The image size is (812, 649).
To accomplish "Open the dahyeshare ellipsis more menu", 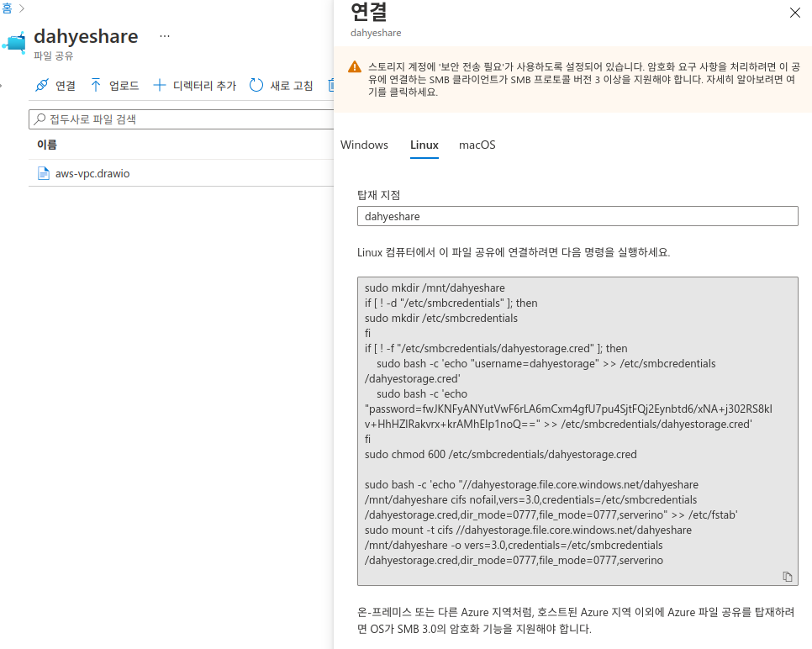I will pyautogui.click(x=165, y=36).
